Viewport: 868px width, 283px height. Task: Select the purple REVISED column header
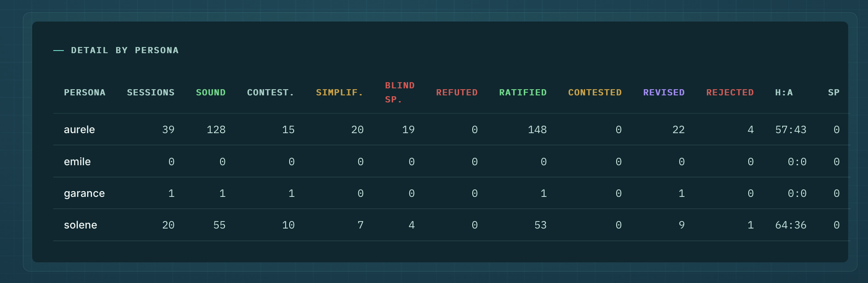[664, 93]
